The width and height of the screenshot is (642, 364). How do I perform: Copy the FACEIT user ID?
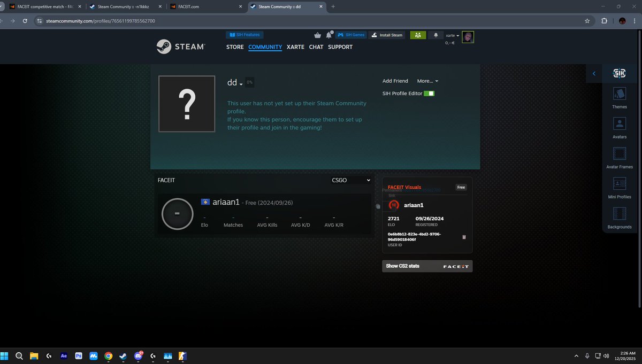coord(464,237)
